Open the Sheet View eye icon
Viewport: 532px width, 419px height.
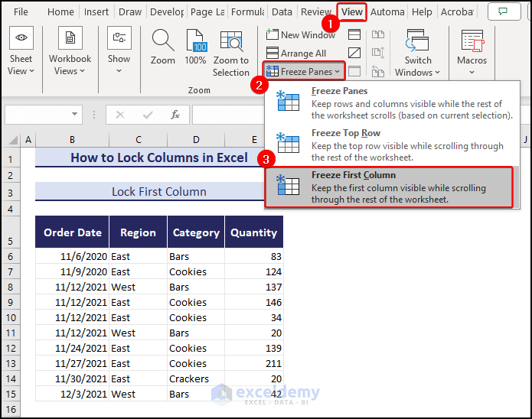pos(21,37)
